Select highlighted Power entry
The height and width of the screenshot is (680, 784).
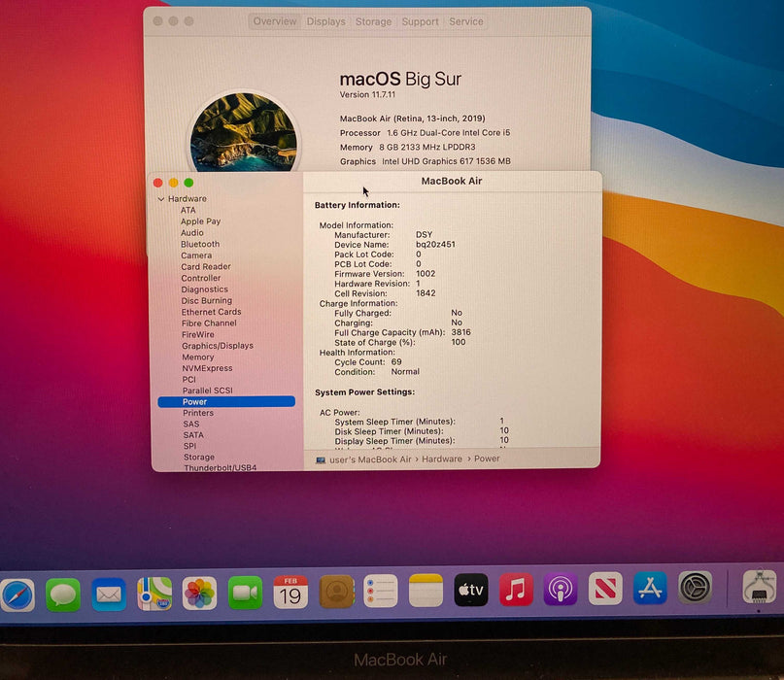coord(226,402)
